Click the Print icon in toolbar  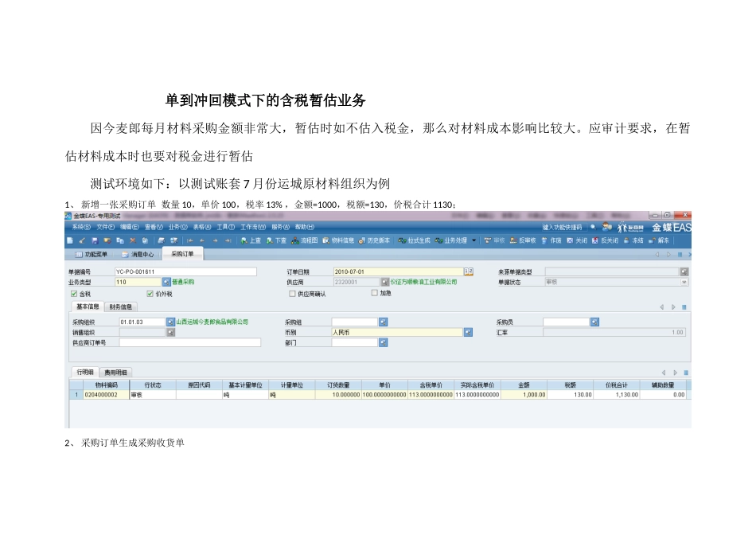coord(160,240)
